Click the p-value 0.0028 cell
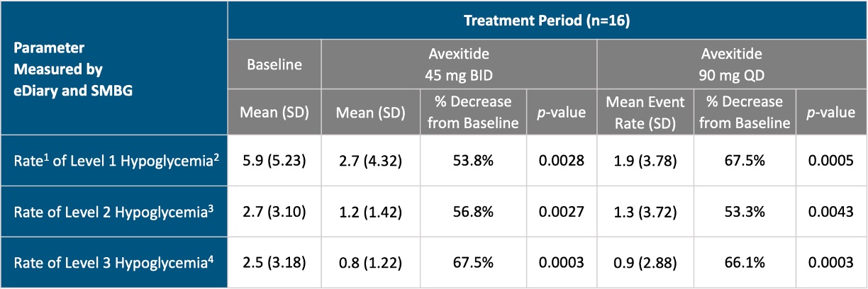Screen dimensions: 868x289 (x=561, y=161)
